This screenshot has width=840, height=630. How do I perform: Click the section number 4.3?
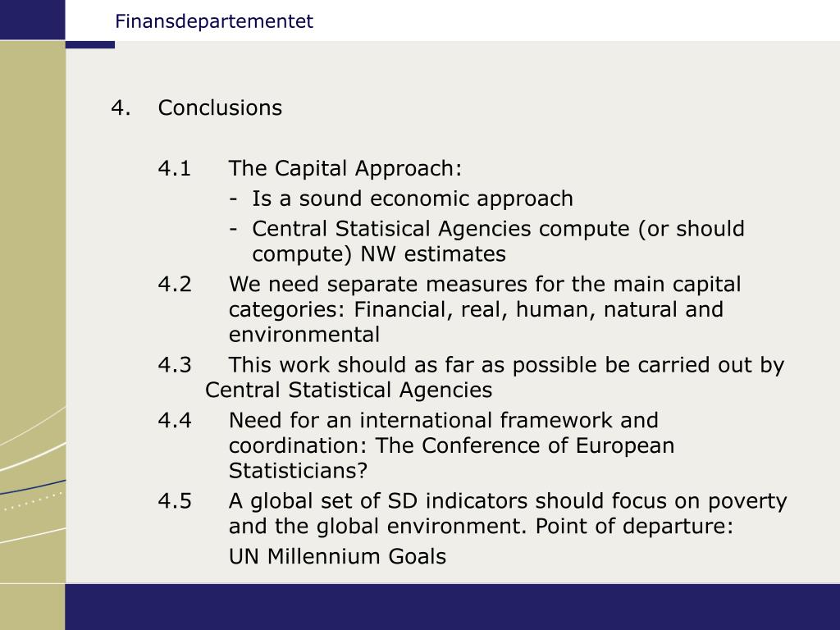point(175,365)
